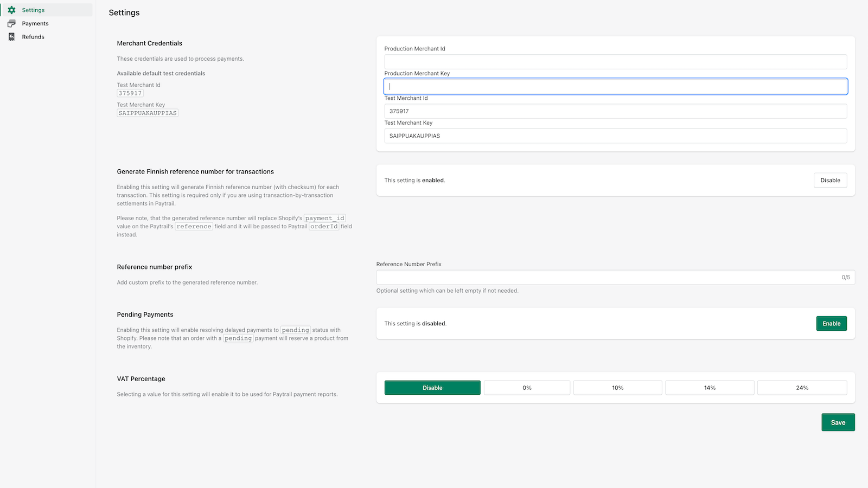868x488 pixels.
Task: Select the 10% VAT option
Action: (x=617, y=388)
